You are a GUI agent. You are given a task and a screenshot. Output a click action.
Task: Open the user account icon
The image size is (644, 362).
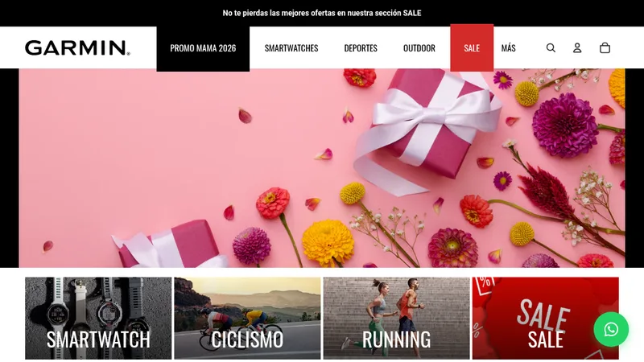pos(577,48)
